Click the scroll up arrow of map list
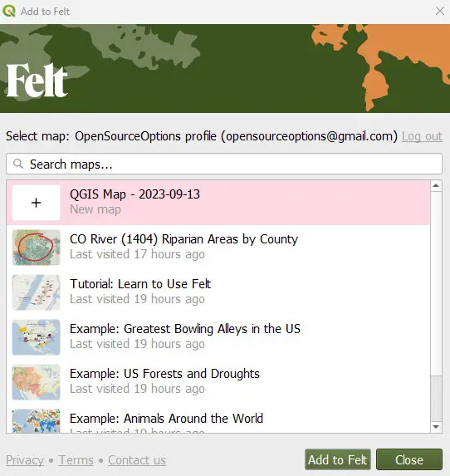 coord(436,185)
